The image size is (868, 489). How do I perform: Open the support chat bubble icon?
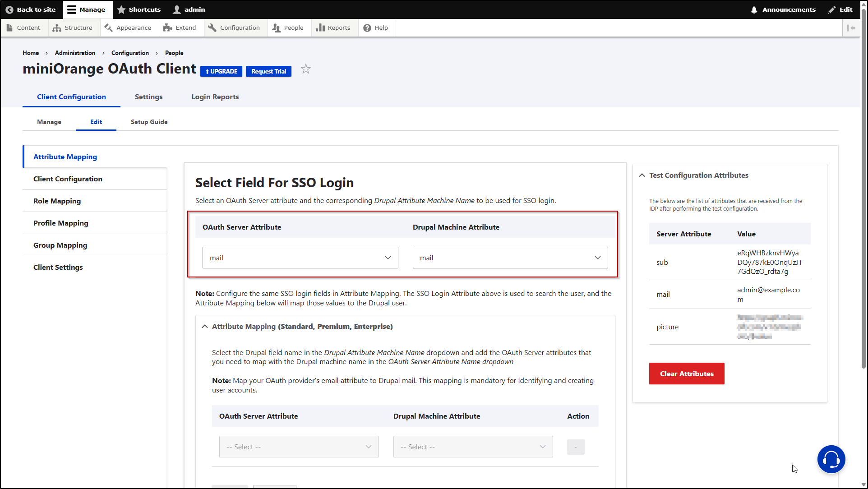(831, 459)
